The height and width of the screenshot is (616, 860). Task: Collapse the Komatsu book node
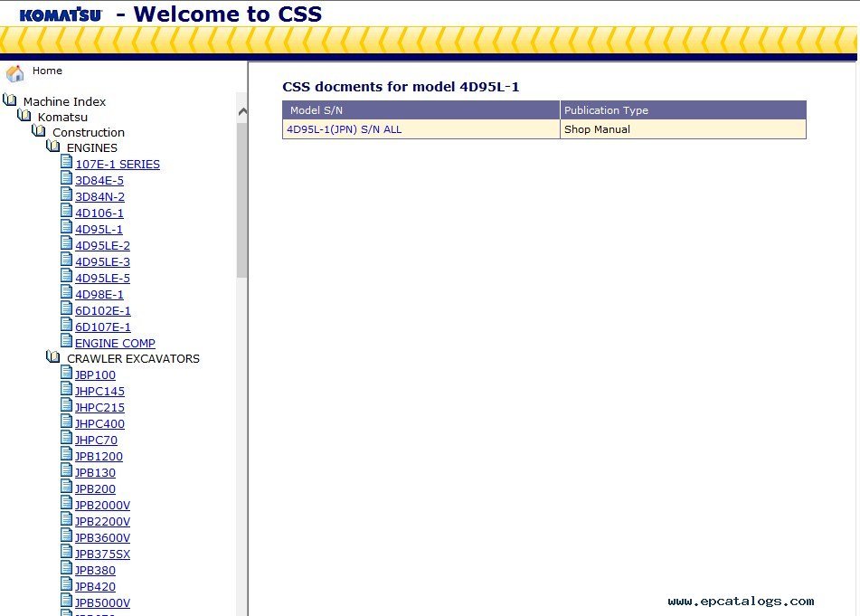[24, 115]
